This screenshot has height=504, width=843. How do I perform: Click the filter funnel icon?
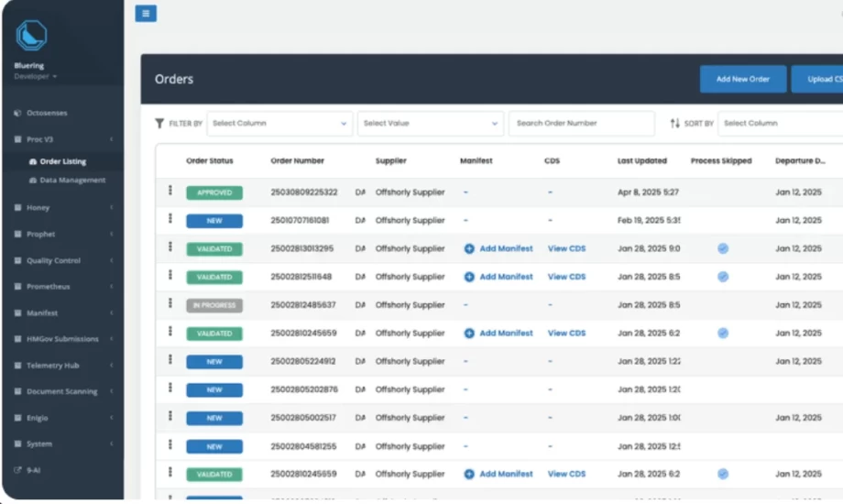(159, 123)
